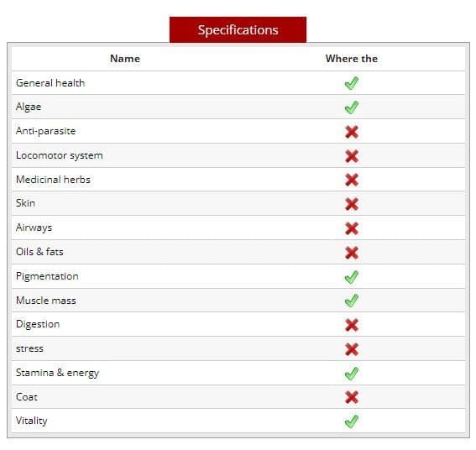Click the green checkmark for Stamina & energy
This screenshot has width=476, height=450.
click(352, 374)
